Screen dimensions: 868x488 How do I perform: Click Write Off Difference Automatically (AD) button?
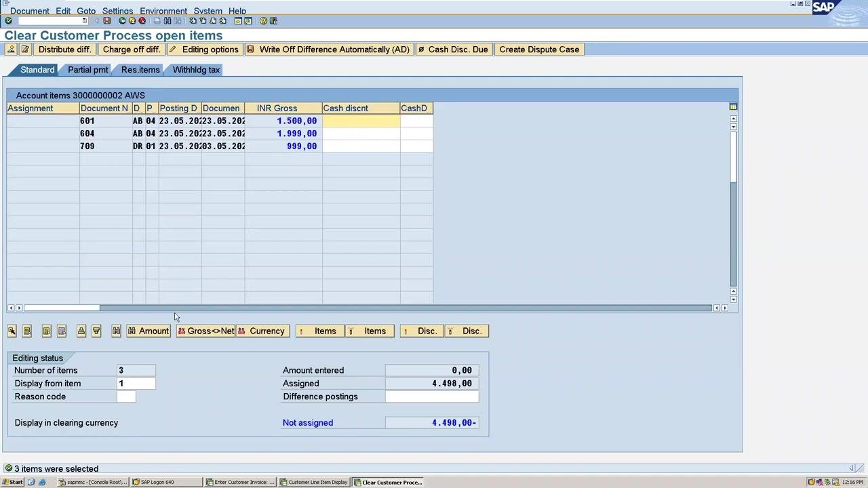click(x=328, y=49)
